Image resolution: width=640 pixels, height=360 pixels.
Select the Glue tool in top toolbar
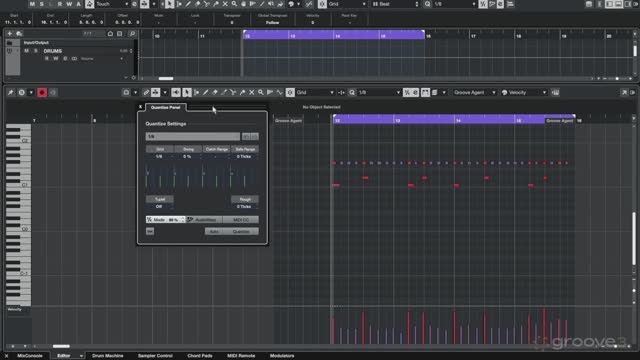(x=216, y=4)
